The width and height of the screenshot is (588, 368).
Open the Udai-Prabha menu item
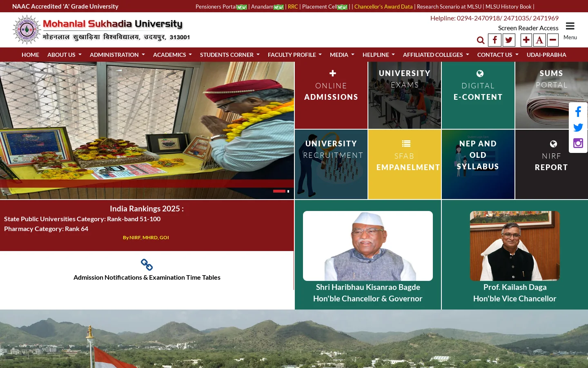[546, 55]
